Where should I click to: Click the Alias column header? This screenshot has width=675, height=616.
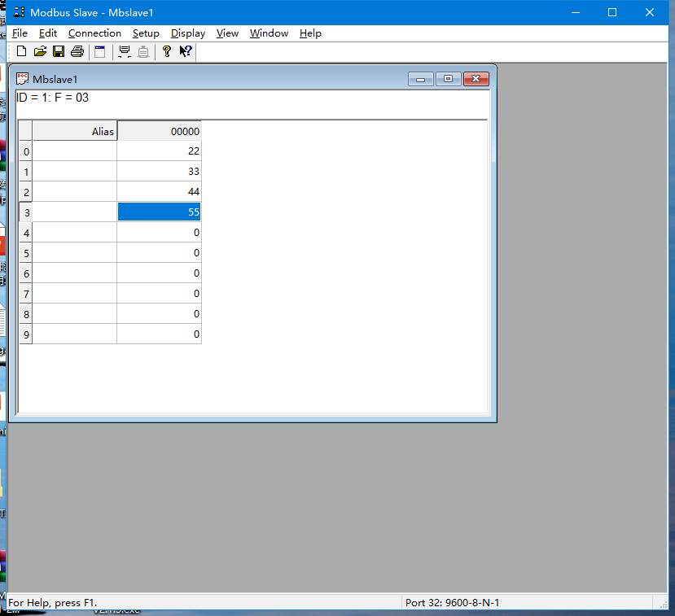pos(75,131)
